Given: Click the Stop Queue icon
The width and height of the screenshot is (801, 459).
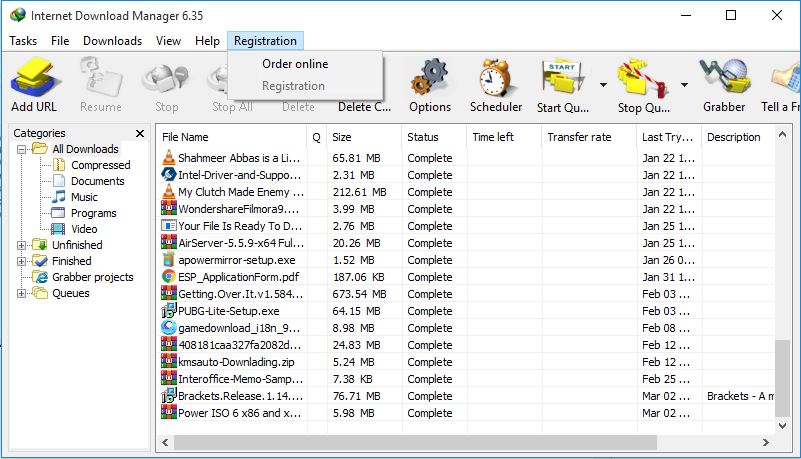Looking at the screenshot, I should pos(643,79).
